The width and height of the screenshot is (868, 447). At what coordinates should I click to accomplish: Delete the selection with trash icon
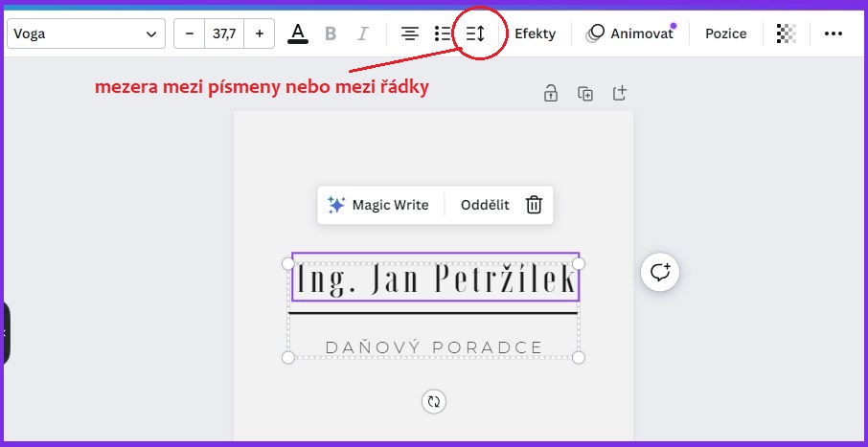(534, 205)
